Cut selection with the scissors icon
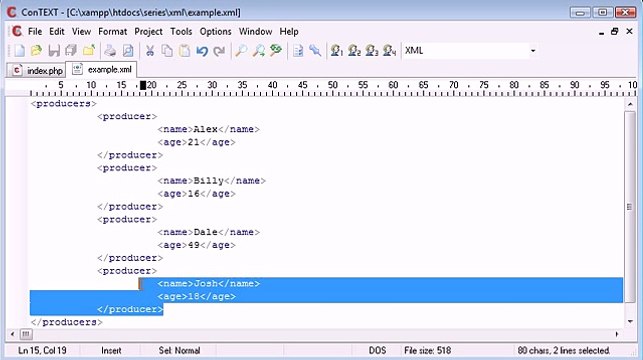 pyautogui.click(x=150, y=51)
